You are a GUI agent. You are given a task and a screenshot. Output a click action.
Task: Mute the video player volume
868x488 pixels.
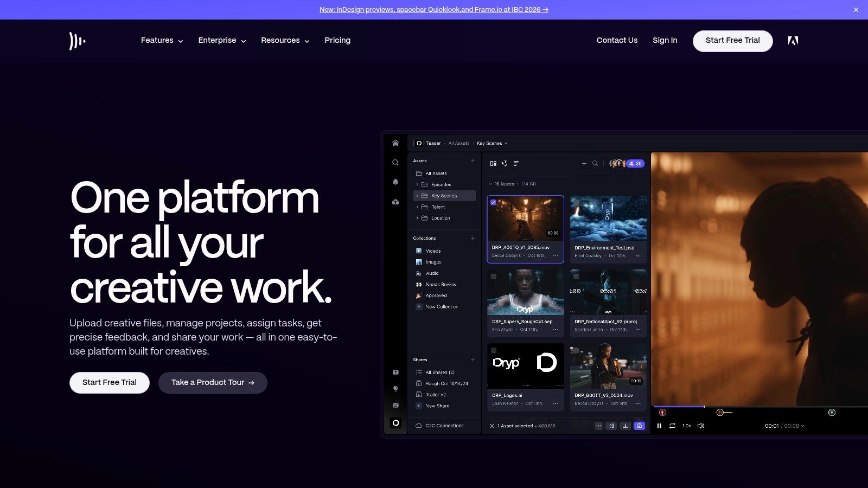point(700,426)
